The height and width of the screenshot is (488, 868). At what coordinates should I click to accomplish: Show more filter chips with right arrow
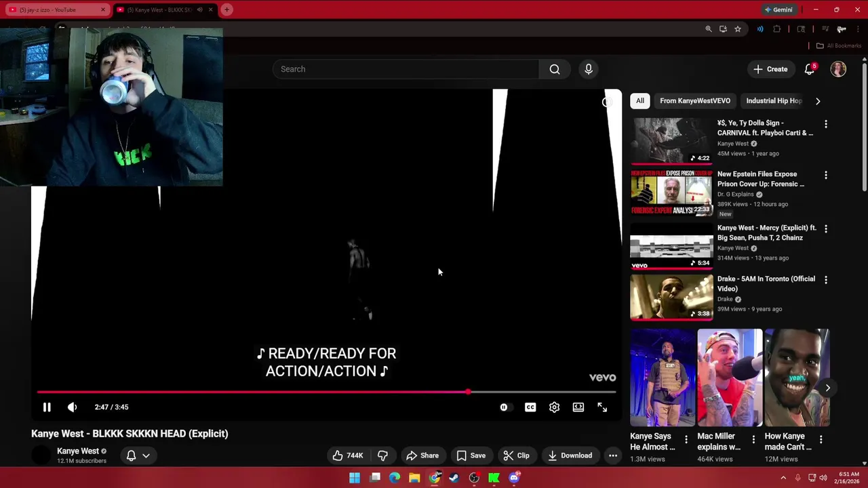click(818, 101)
